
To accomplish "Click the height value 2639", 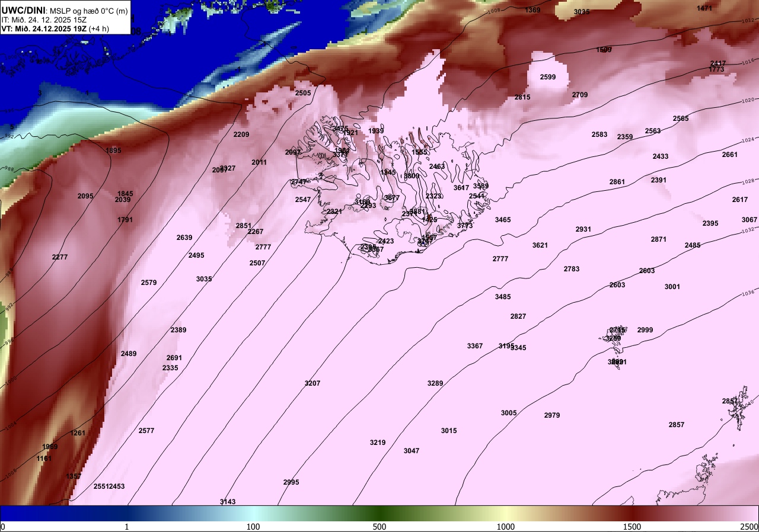I will (x=184, y=238).
